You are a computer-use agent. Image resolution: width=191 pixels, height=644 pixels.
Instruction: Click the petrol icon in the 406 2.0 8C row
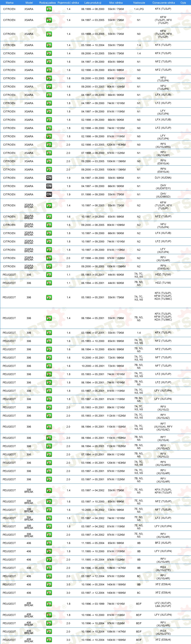click(x=49, y=576)
